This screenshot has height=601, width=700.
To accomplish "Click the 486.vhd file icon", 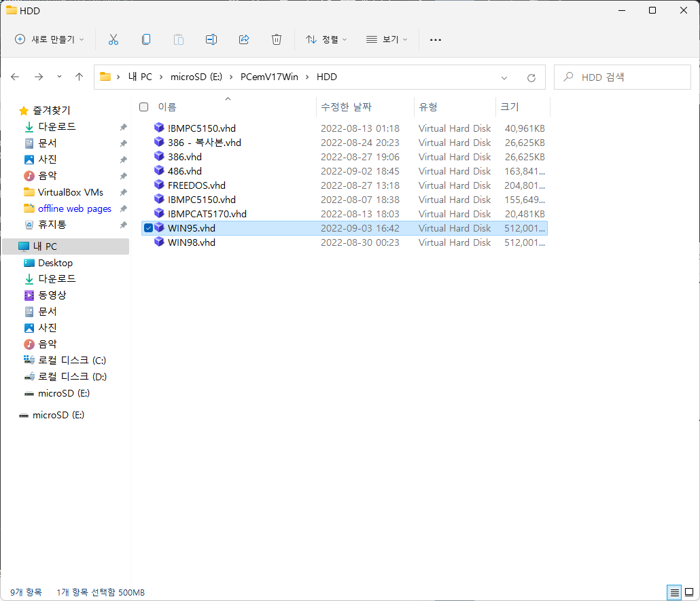I will [x=159, y=171].
